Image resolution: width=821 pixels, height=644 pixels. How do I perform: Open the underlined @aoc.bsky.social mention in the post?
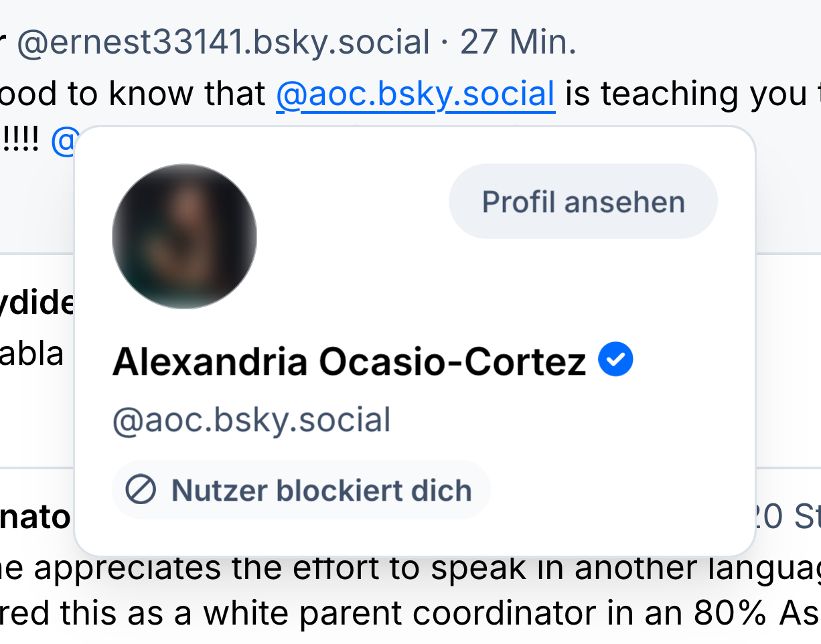[415, 94]
